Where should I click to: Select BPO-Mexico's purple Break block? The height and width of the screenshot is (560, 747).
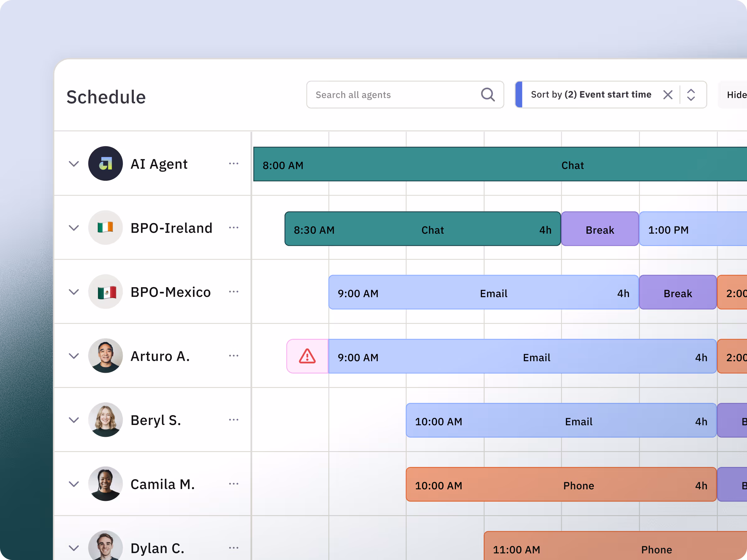point(677,293)
